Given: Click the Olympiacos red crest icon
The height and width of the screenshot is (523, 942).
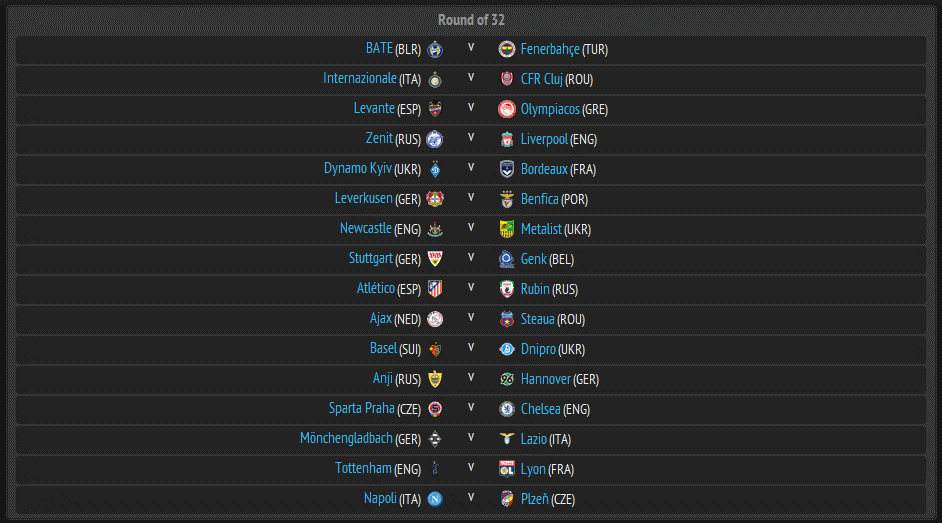Looking at the screenshot, I should [507, 109].
